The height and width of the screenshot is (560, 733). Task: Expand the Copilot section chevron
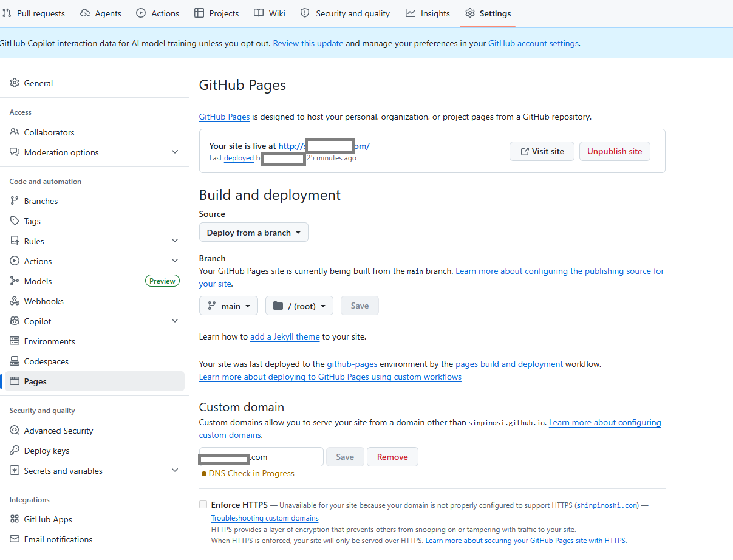point(175,321)
